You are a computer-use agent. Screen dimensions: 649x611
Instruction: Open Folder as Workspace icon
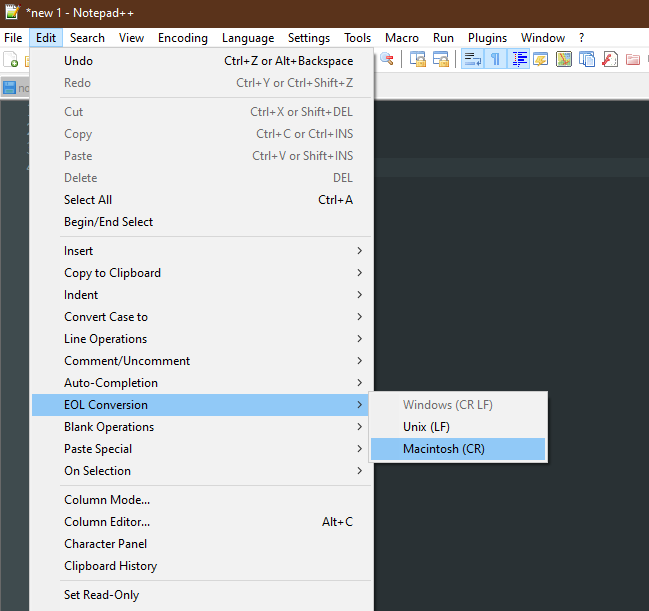(633, 59)
